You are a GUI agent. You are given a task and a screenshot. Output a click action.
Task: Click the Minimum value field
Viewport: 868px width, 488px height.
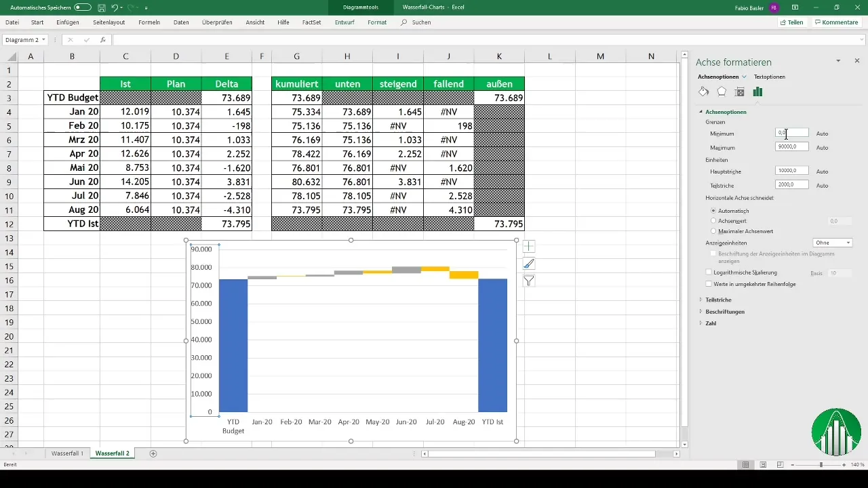coord(792,134)
